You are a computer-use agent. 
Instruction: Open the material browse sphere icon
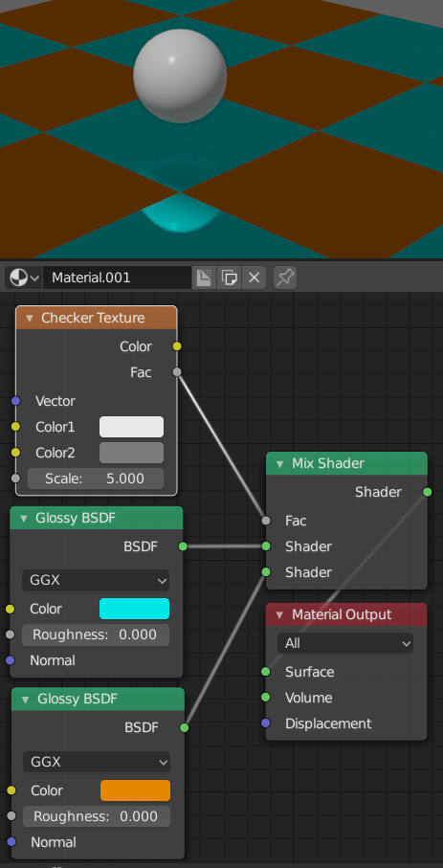(x=24, y=278)
